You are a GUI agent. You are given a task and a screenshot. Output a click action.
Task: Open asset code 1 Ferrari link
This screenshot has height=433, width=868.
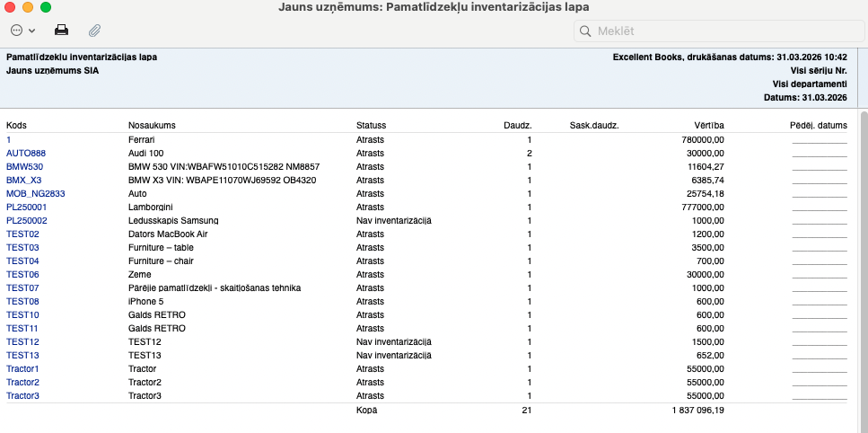click(9, 140)
